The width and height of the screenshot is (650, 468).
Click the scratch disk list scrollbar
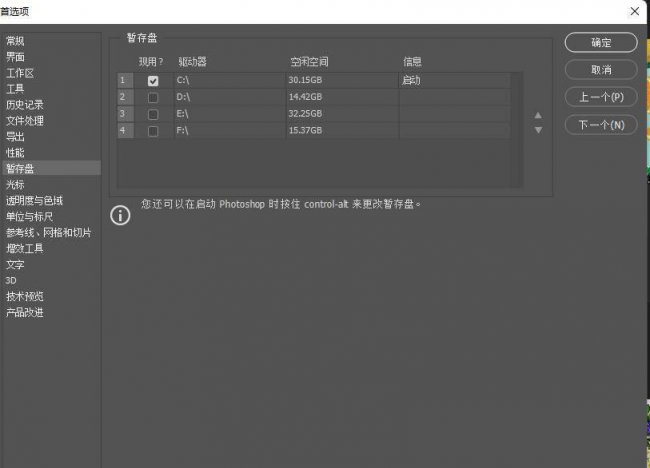(517, 130)
